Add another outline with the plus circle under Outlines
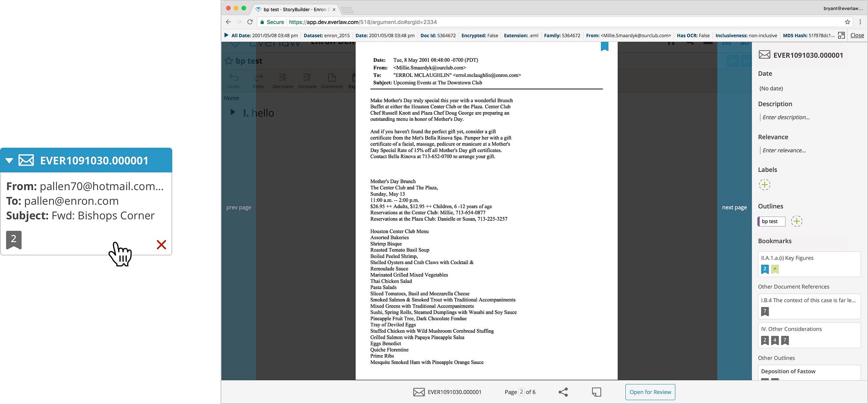This screenshot has height=404, width=868. 796,221
